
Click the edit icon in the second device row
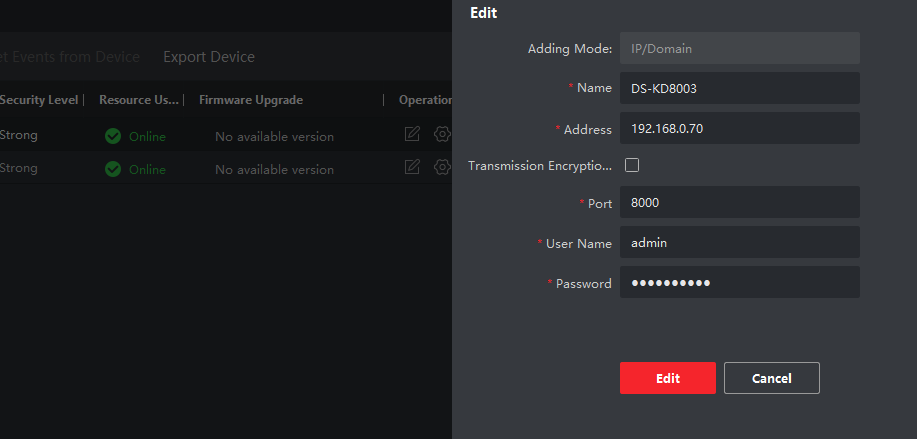pyautogui.click(x=412, y=167)
